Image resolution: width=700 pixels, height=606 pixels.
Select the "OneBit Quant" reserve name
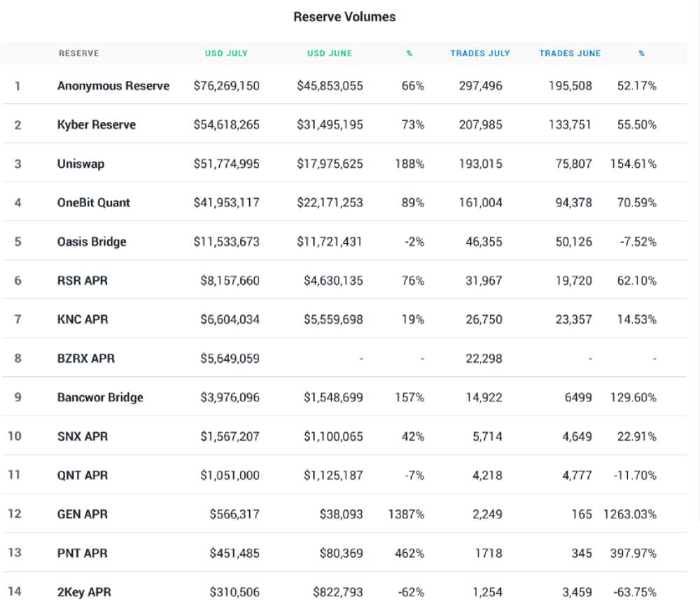94,203
